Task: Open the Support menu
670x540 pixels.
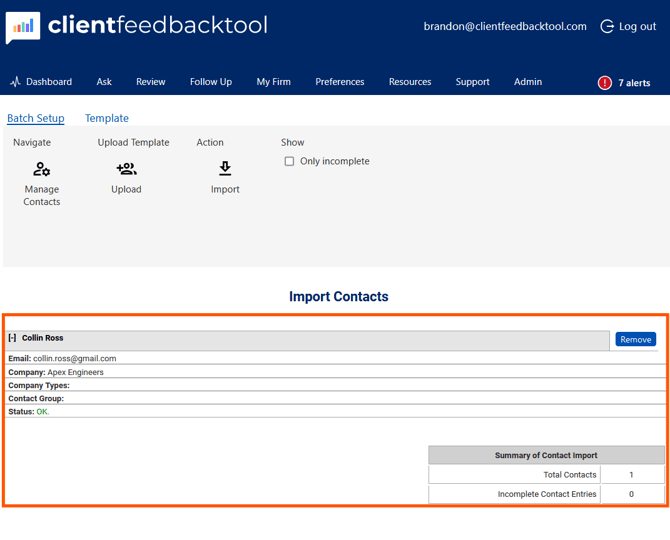Action: click(x=472, y=82)
